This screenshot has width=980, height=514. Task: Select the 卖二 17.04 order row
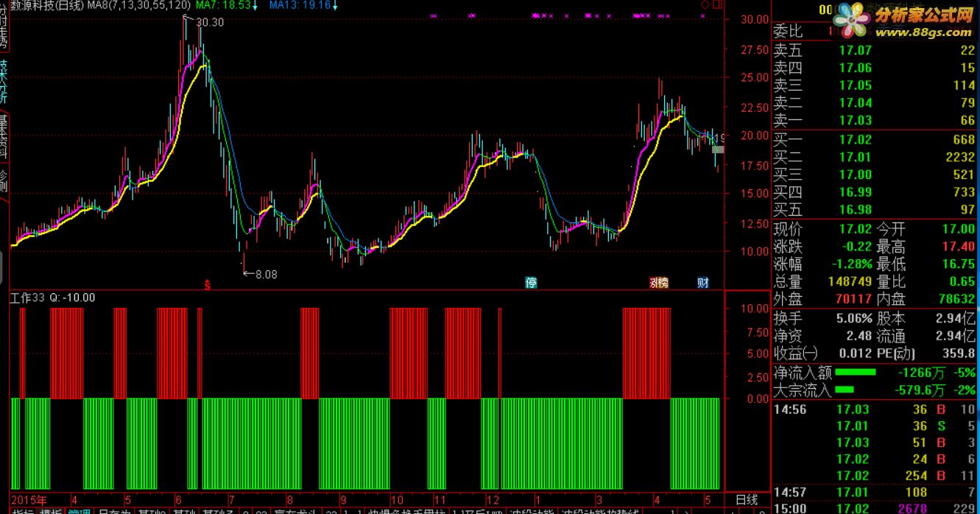point(875,103)
